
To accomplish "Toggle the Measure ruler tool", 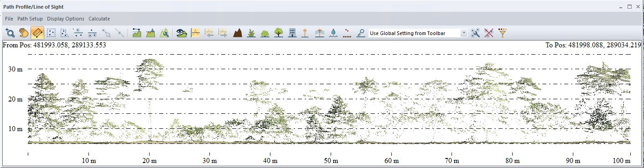I will (x=37, y=33).
